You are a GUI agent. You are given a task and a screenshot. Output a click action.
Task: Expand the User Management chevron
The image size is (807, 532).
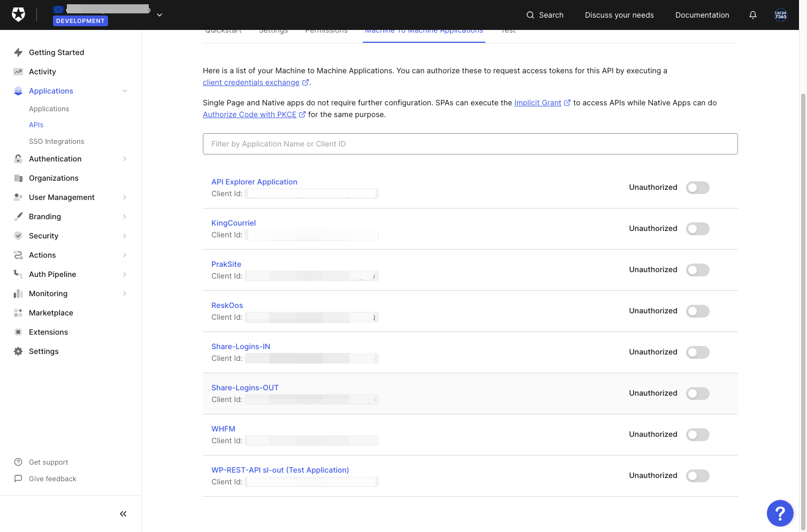pyautogui.click(x=125, y=197)
